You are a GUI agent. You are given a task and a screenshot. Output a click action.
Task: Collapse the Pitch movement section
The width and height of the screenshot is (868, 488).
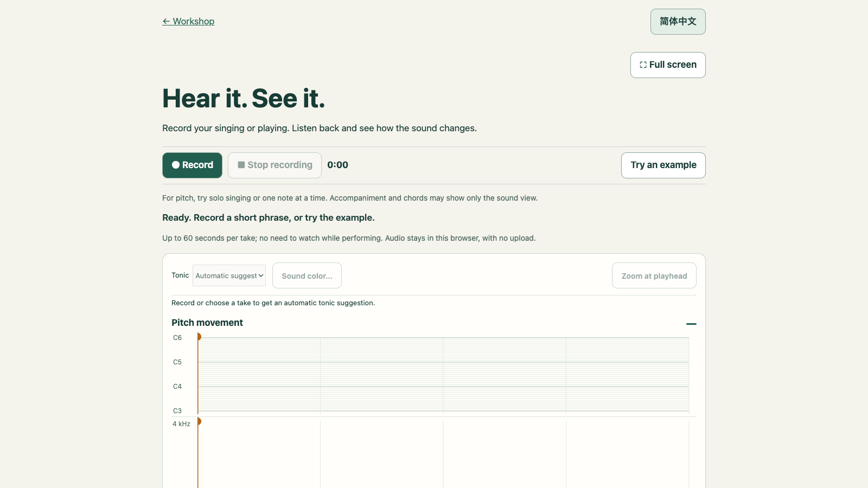coord(691,324)
